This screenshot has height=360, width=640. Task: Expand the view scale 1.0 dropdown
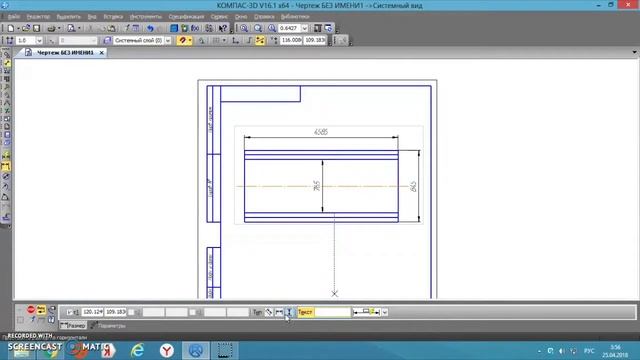pos(39,40)
